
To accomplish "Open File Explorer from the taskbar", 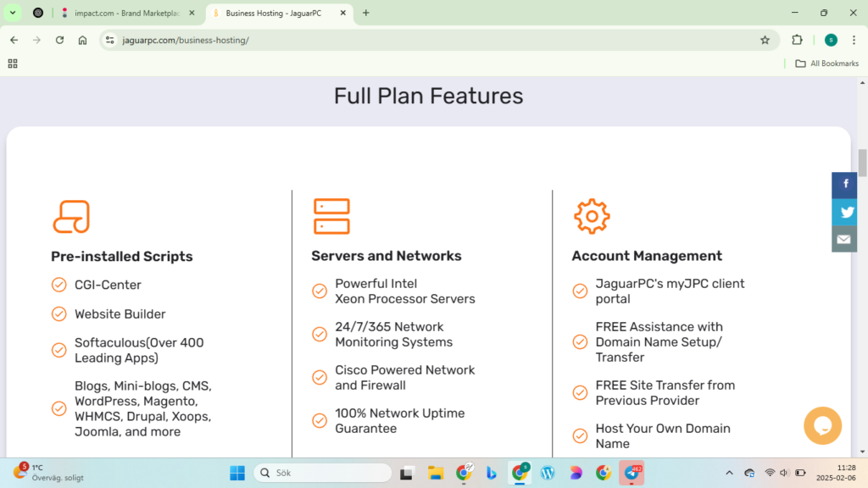I will [436, 473].
